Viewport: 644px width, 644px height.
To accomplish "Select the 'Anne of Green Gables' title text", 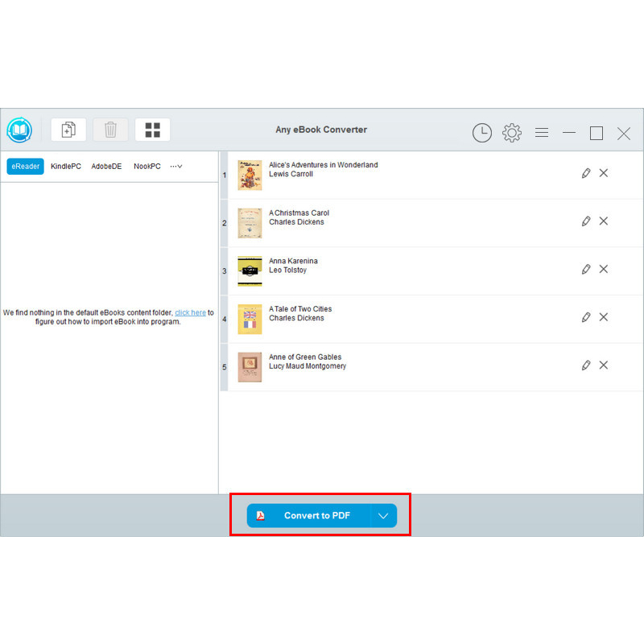I will pos(305,357).
